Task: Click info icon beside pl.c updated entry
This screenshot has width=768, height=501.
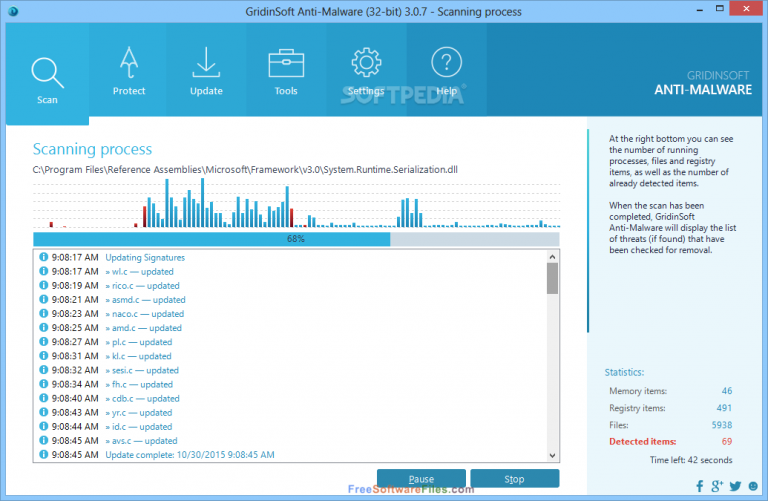Action: click(x=44, y=341)
